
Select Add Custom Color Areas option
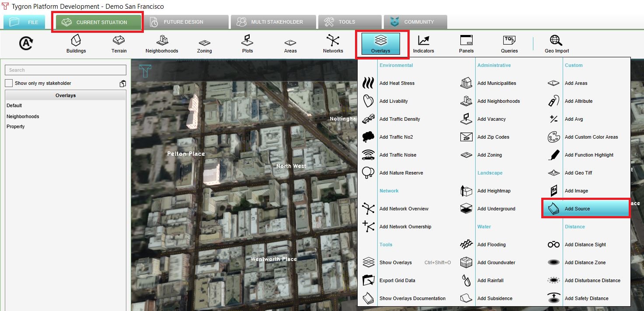(x=591, y=137)
